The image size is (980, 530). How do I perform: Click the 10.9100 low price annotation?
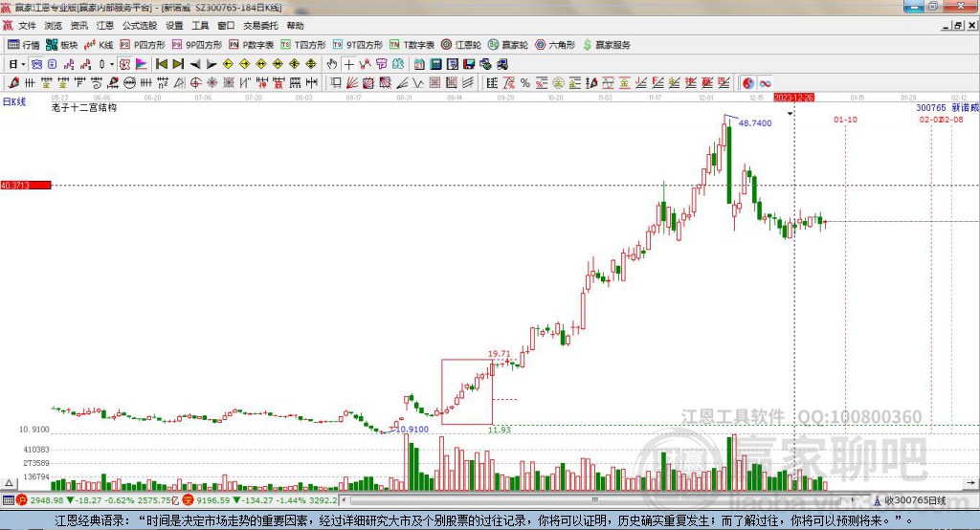point(412,429)
